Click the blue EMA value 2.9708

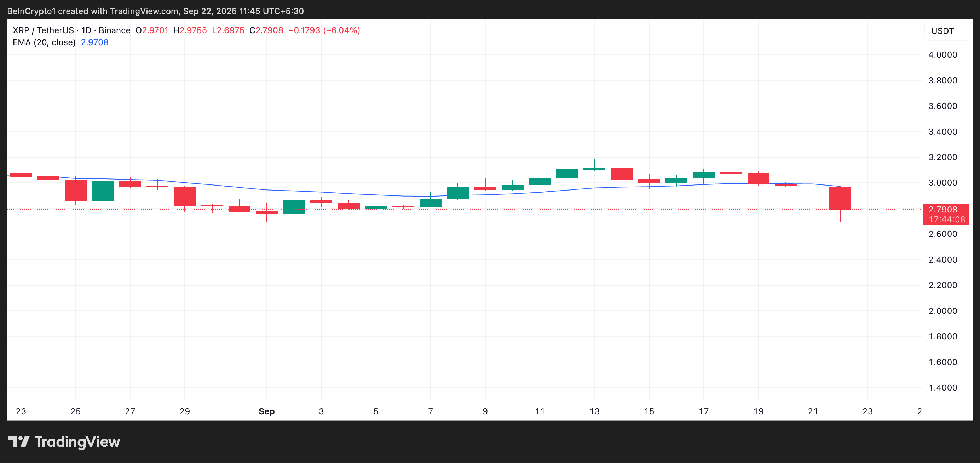coord(94,42)
